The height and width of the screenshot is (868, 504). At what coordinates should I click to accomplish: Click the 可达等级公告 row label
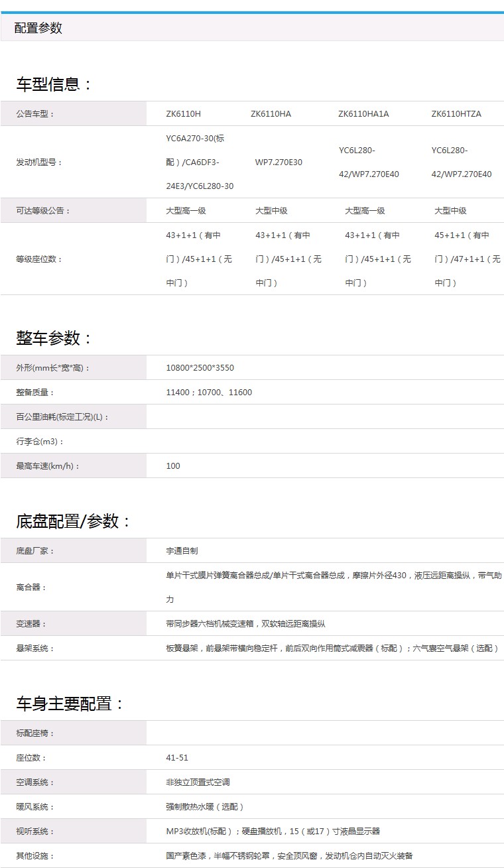(44, 211)
